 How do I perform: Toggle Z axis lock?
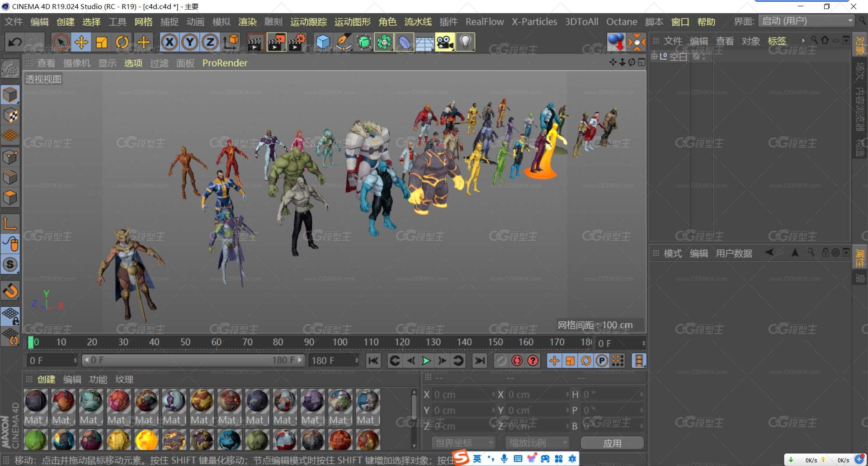pyautogui.click(x=210, y=42)
